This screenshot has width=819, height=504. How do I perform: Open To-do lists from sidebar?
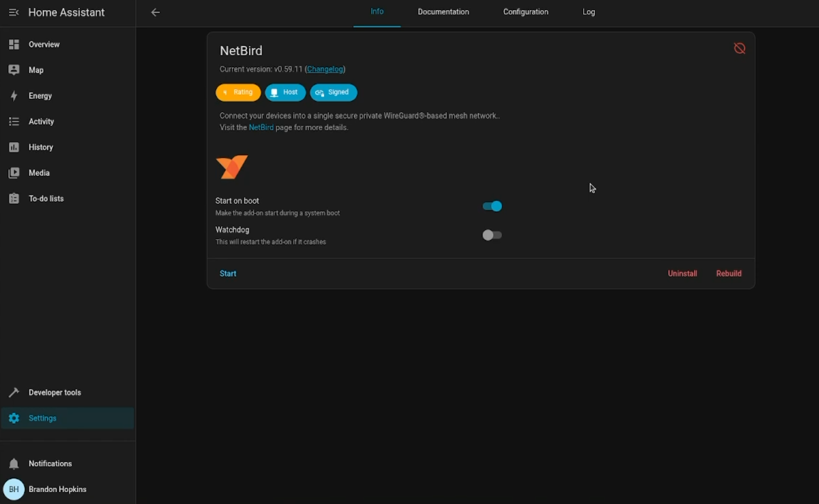tap(14, 199)
